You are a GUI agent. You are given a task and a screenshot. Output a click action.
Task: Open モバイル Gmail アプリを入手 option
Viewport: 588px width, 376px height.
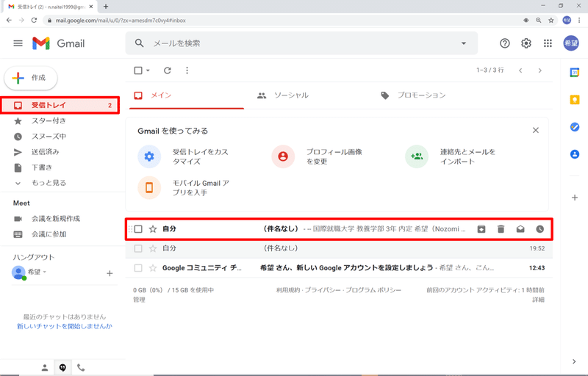pyautogui.click(x=184, y=187)
